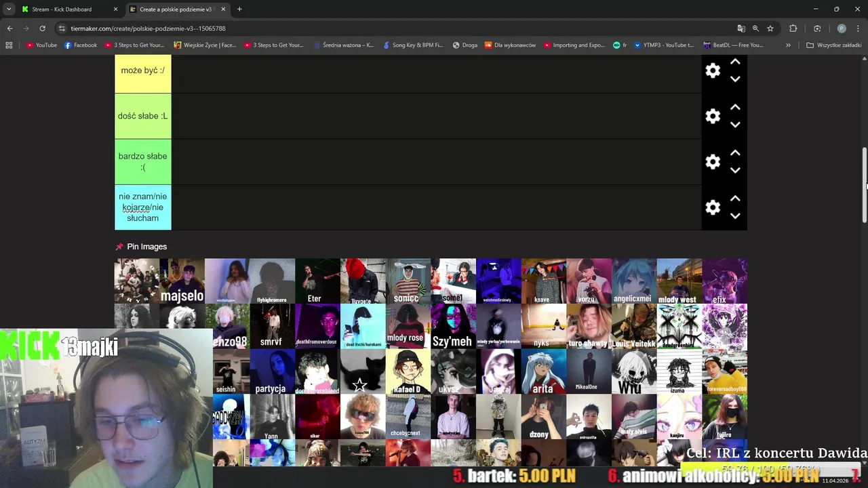
Task: Move 'bardzo słabe :(' tier down
Action: pyautogui.click(x=735, y=170)
